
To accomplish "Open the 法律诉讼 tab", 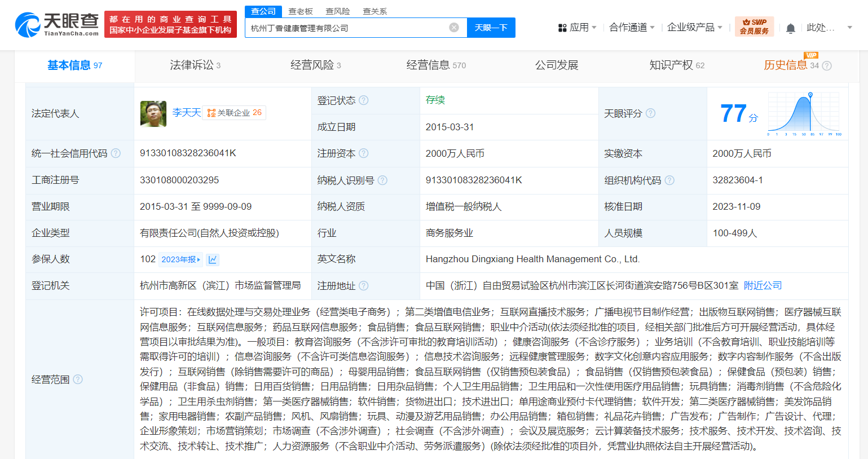I will coord(195,65).
